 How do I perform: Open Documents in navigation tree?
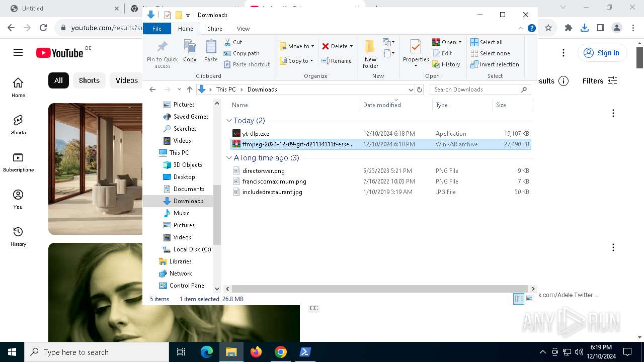coord(184,189)
